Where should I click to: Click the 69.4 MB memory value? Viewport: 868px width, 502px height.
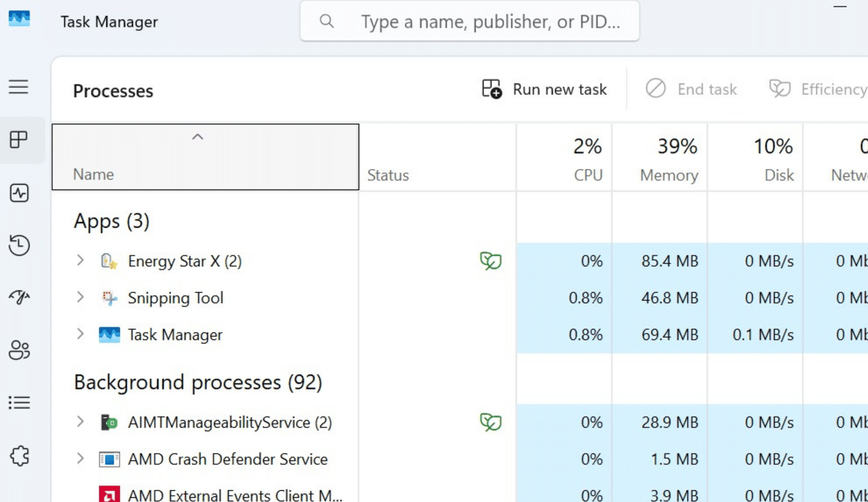coord(670,335)
